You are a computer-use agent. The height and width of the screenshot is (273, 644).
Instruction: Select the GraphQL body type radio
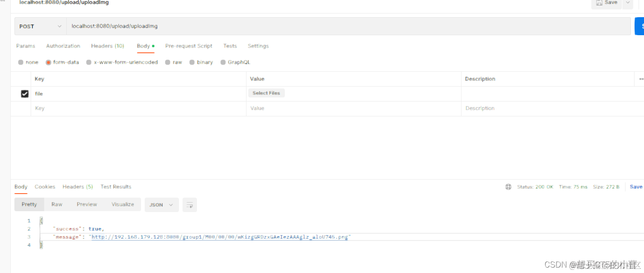tap(223, 62)
